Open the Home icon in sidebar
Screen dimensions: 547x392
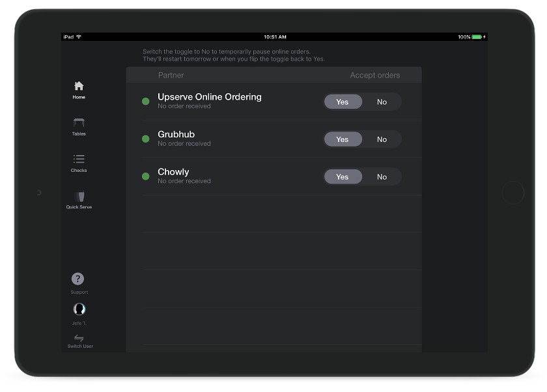pos(79,86)
